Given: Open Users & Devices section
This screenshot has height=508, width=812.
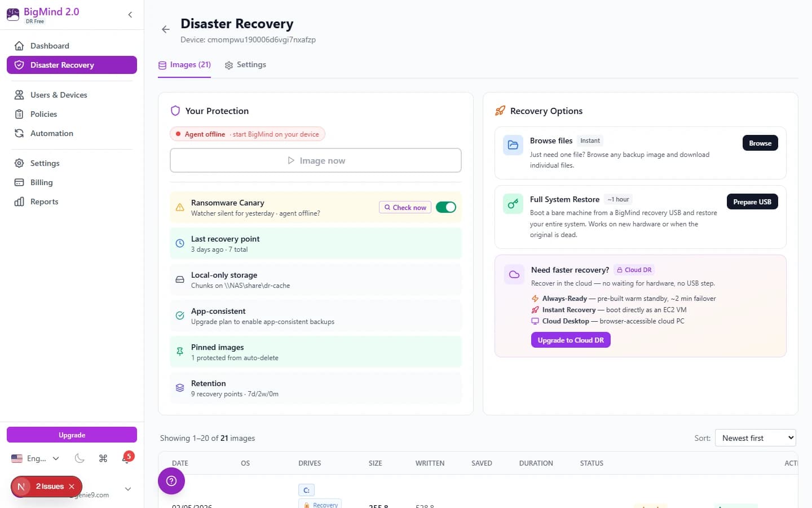Looking at the screenshot, I should coord(72,95).
